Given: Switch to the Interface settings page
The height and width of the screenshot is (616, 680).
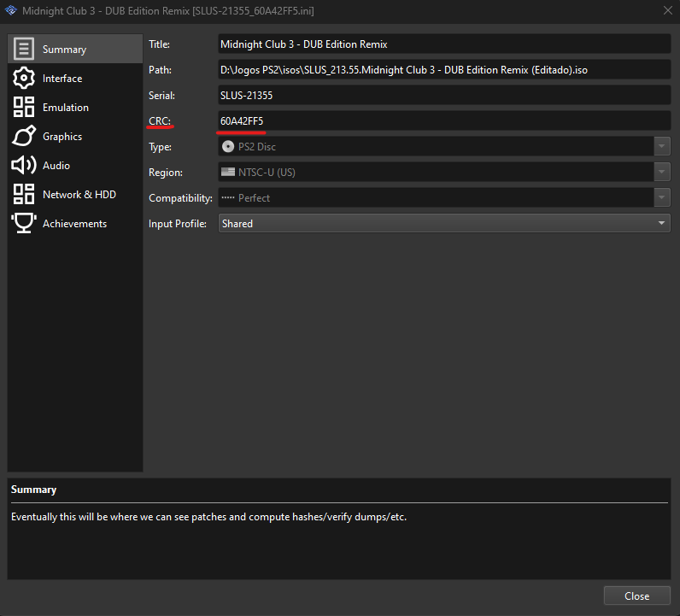Looking at the screenshot, I should click(75, 78).
